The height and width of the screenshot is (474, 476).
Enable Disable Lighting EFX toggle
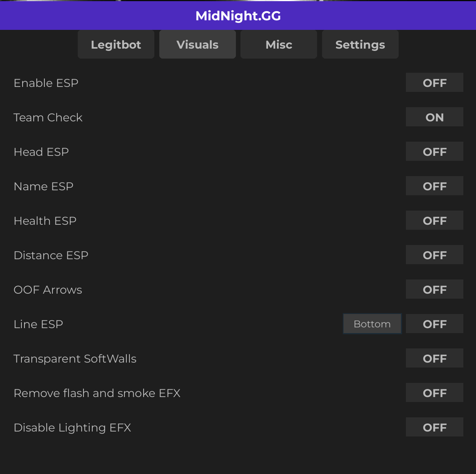coord(435,427)
